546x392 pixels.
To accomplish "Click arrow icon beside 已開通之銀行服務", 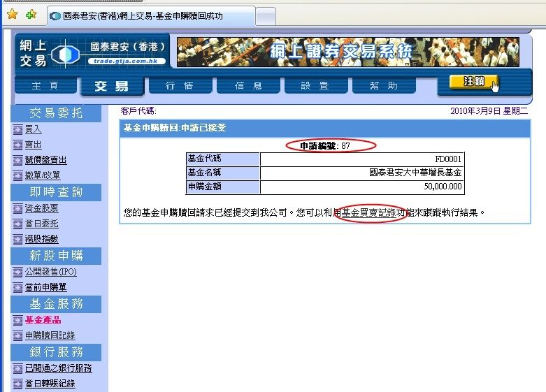I will tap(17, 369).
